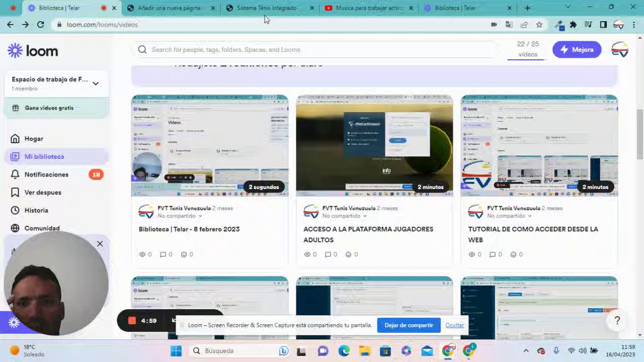Click Dejar de compartir button
Image resolution: width=644 pixels, height=362 pixels.
(x=409, y=325)
